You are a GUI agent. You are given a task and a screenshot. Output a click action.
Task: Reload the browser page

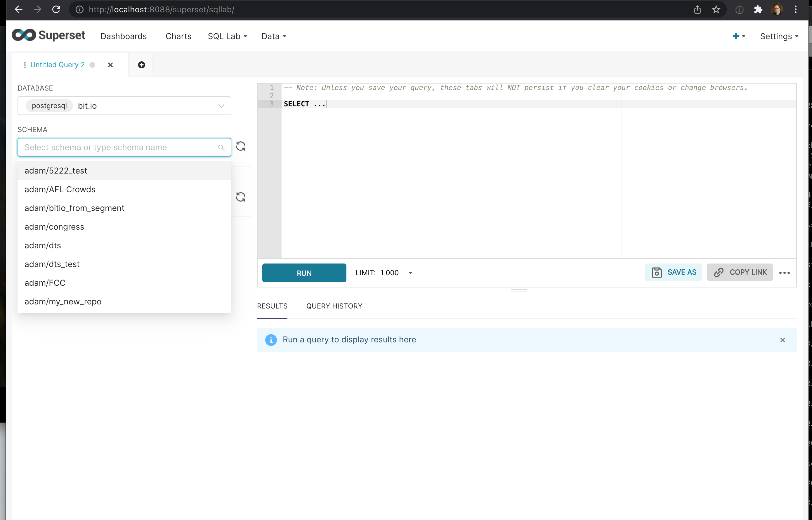[x=56, y=9]
